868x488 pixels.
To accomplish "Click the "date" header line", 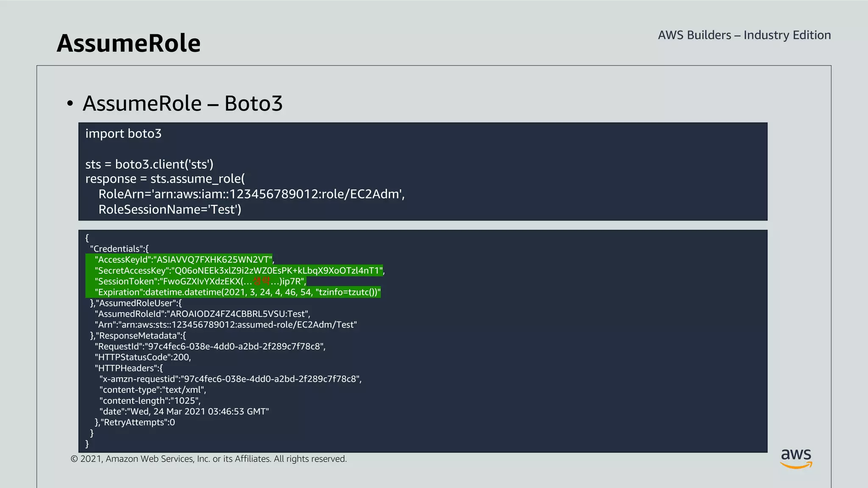I will click(184, 412).
